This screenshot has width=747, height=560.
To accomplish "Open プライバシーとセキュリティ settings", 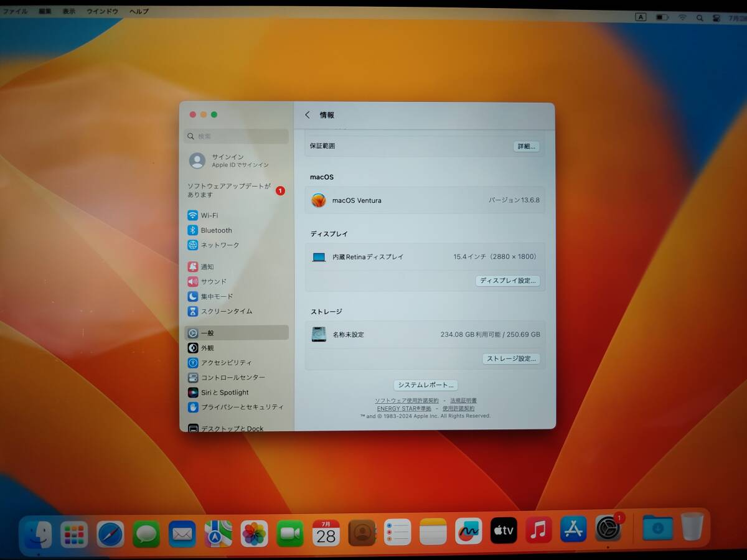I will click(237, 407).
